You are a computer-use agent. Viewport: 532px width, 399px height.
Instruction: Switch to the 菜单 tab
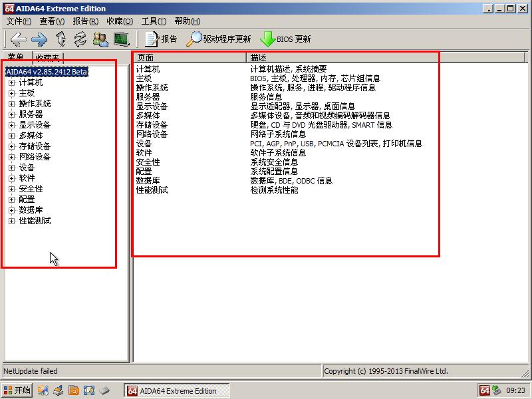[16, 57]
